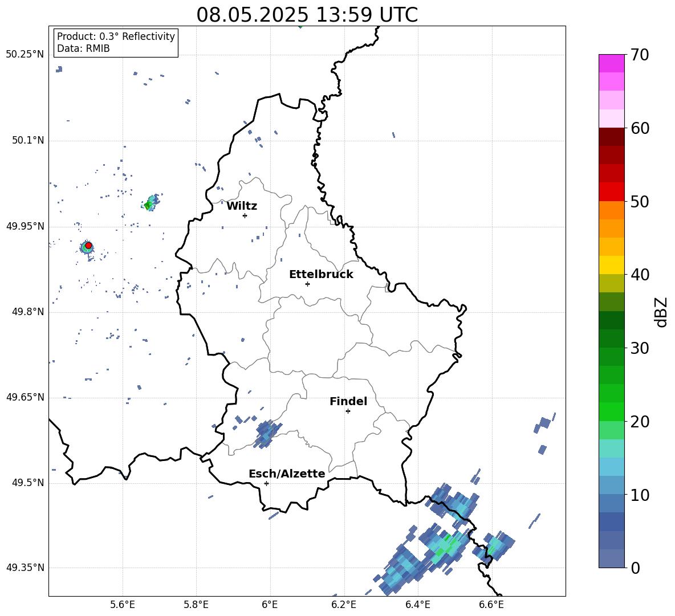The image size is (675, 616).
Task: Pick the magenta swatch at colorbar top
Action: click(611, 63)
